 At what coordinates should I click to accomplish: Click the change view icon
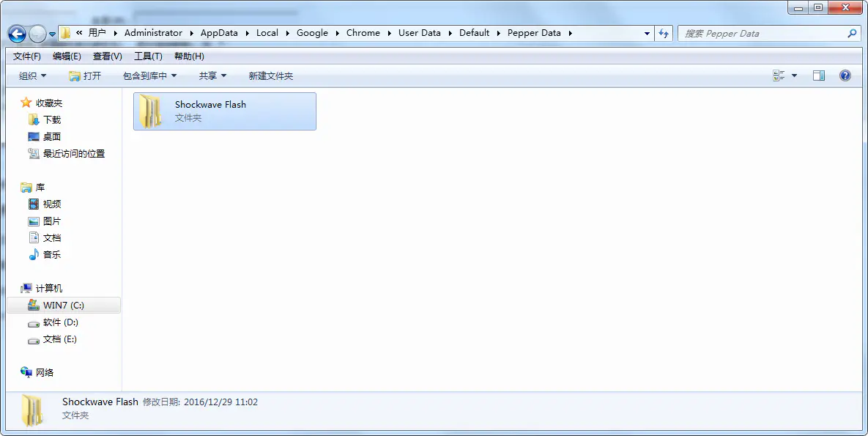pos(779,75)
